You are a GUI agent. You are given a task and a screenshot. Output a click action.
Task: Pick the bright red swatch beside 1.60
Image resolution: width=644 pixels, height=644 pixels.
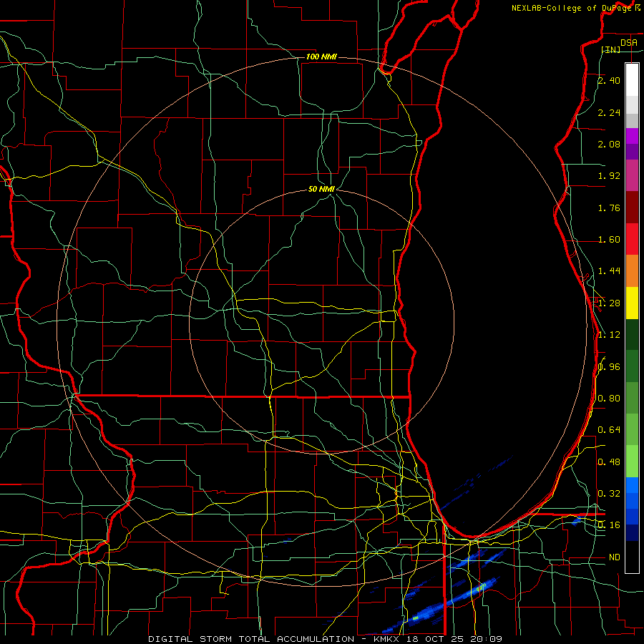tap(632, 239)
